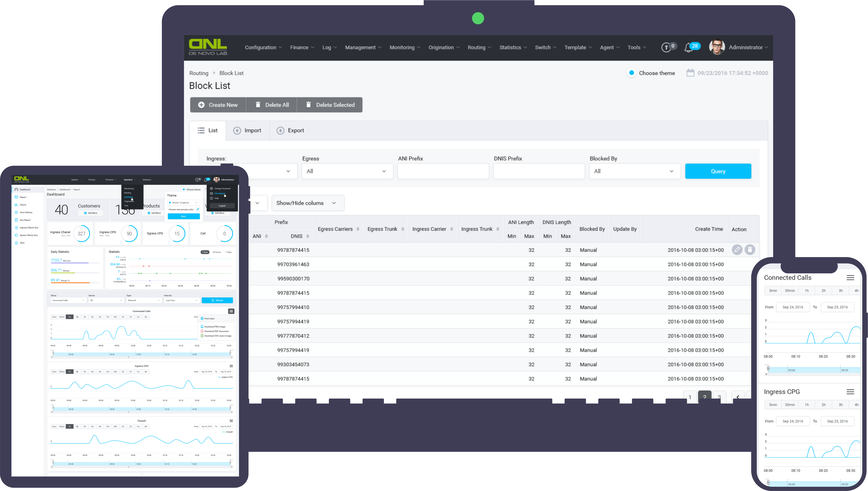Open the tablet sidebar Dashboard item

coord(27,189)
